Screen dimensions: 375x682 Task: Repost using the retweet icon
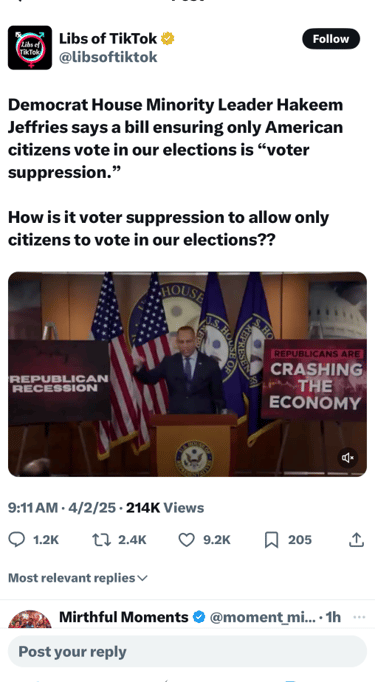tap(99, 540)
